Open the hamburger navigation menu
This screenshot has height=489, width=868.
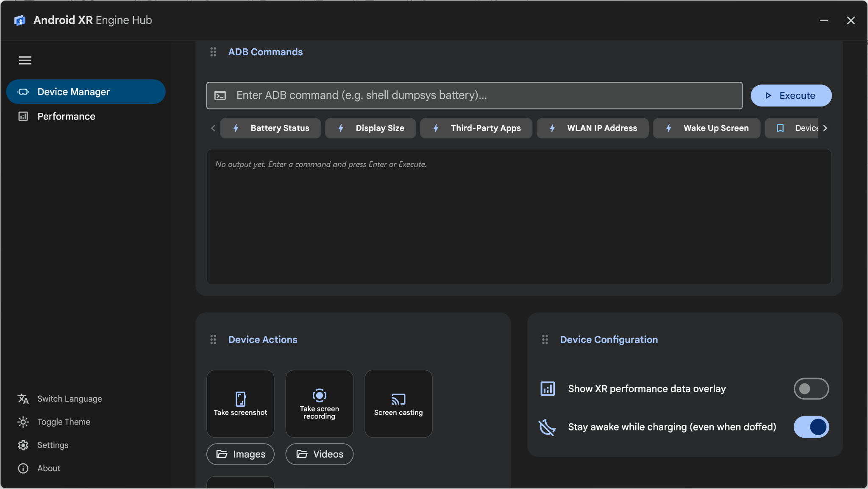tap(25, 60)
